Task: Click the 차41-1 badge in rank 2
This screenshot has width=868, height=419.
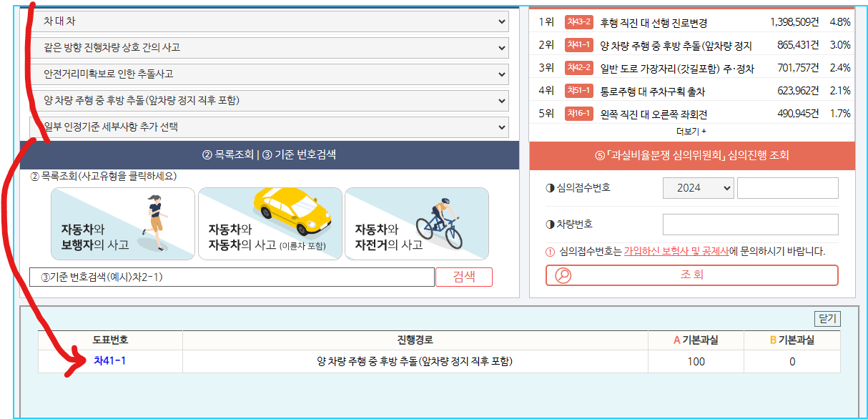Action: (x=578, y=45)
